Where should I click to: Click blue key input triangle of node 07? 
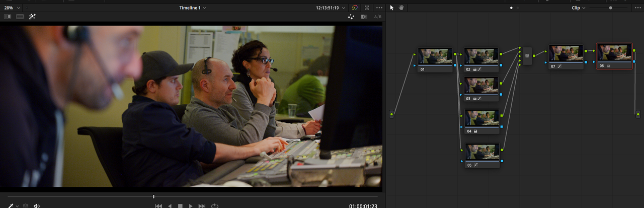[x=545, y=62]
